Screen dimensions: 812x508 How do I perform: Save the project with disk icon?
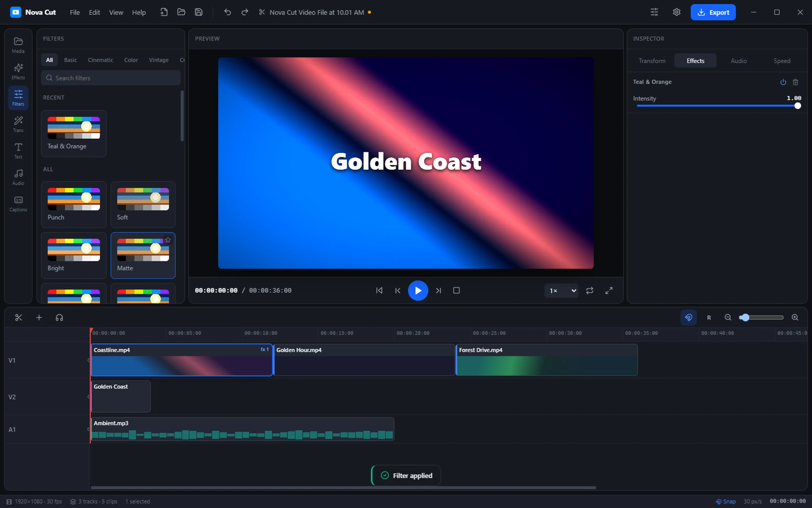click(x=199, y=12)
